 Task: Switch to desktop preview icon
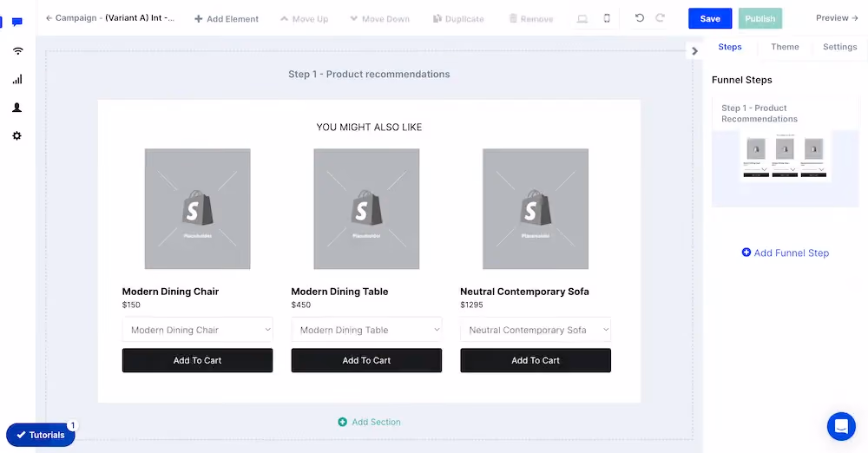click(x=582, y=19)
